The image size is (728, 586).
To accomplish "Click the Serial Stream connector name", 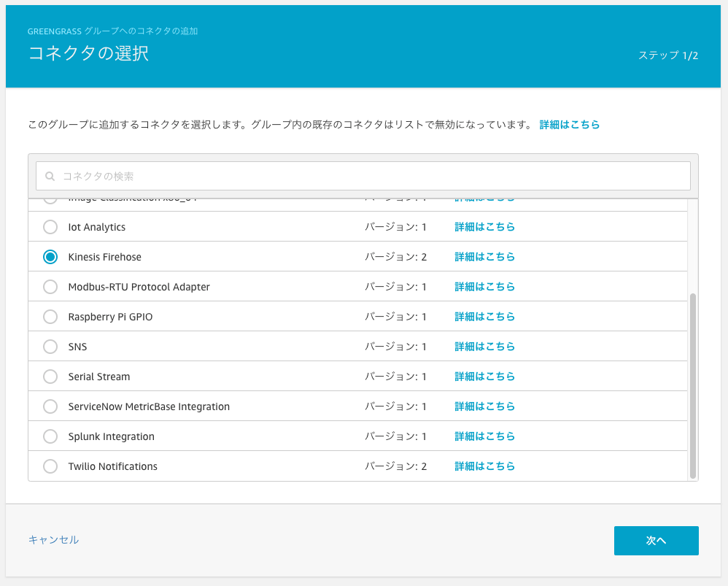I will pyautogui.click(x=99, y=377).
